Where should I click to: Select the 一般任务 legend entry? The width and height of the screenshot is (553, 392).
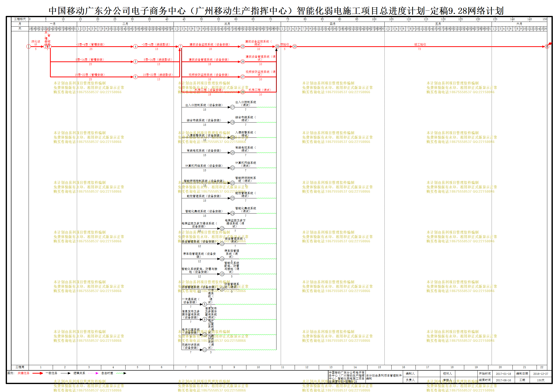pos(51,373)
